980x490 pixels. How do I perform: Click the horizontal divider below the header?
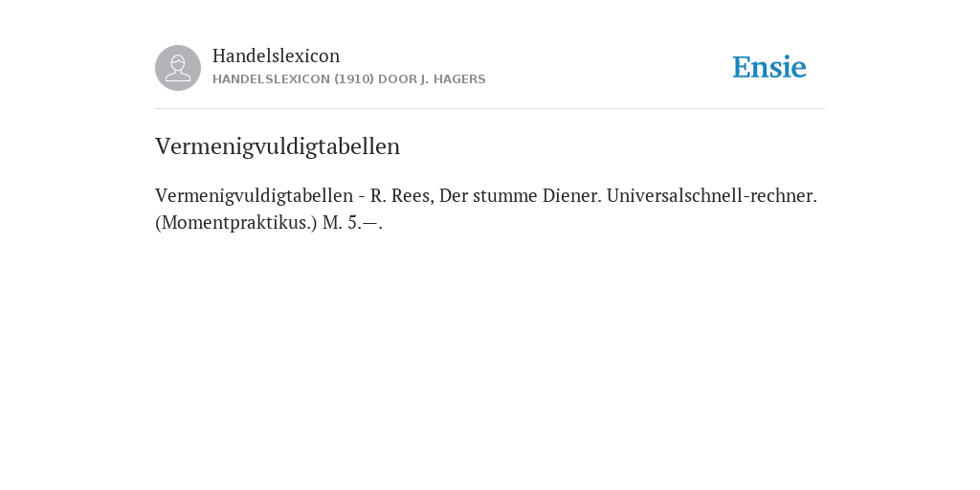[490, 109]
